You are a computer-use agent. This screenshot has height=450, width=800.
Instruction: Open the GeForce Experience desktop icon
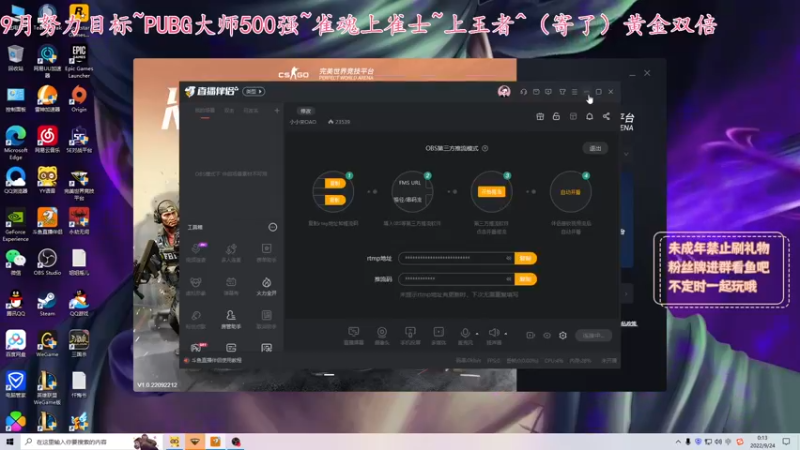pyautogui.click(x=16, y=224)
